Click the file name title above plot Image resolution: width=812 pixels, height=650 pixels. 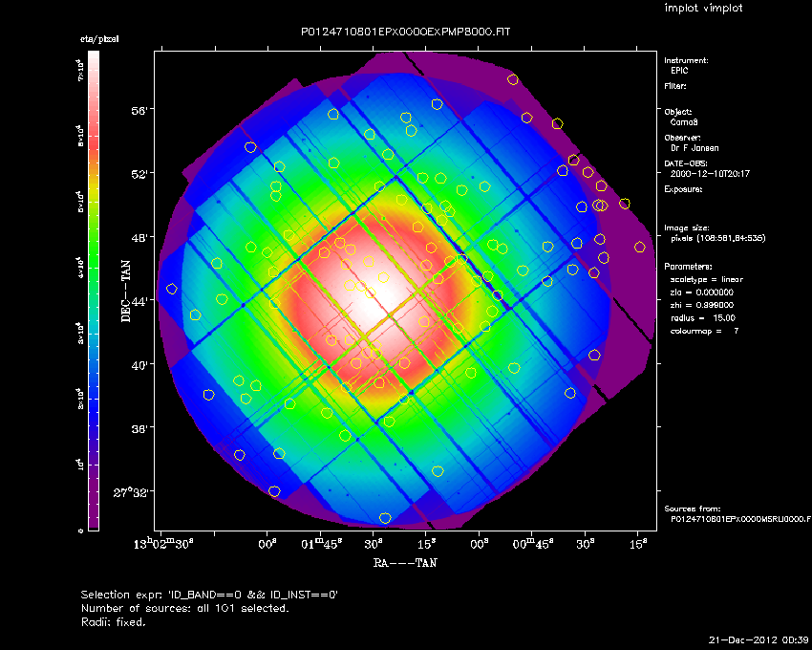click(x=405, y=32)
